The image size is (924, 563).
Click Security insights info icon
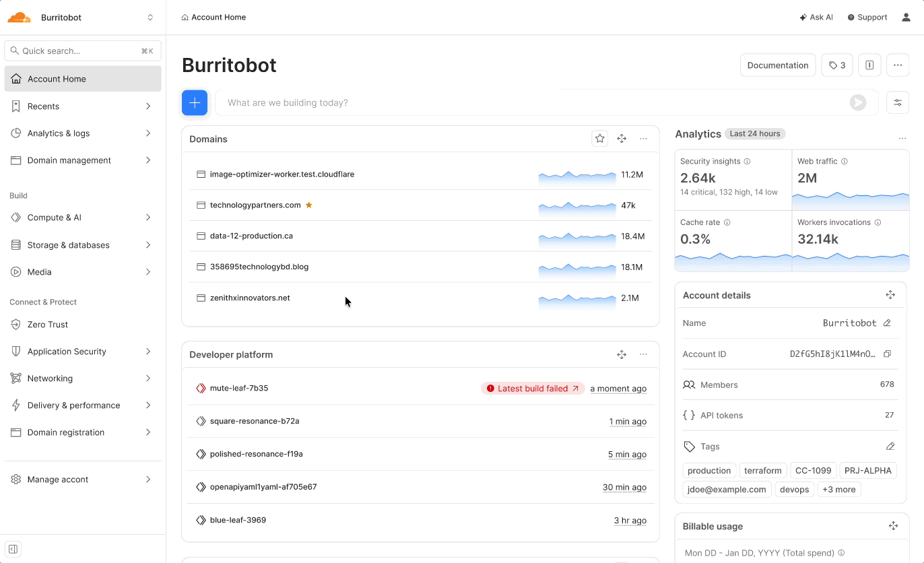(x=747, y=162)
